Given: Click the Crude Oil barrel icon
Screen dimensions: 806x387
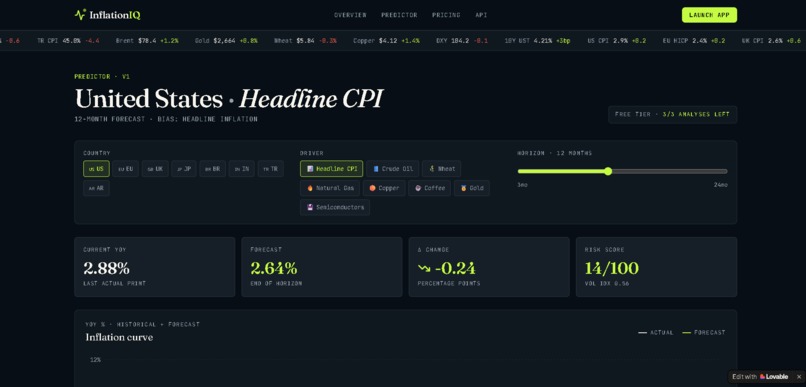Looking at the screenshot, I should 376,169.
